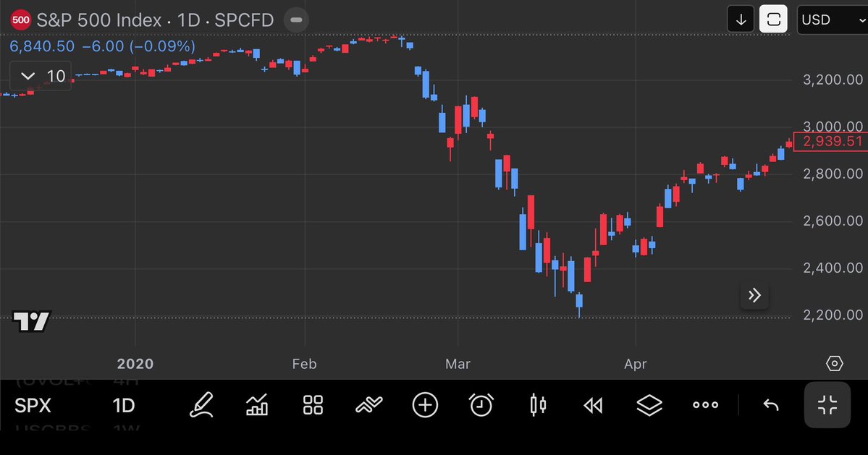Click the −6.00 (−0.09%) change value

tap(139, 46)
